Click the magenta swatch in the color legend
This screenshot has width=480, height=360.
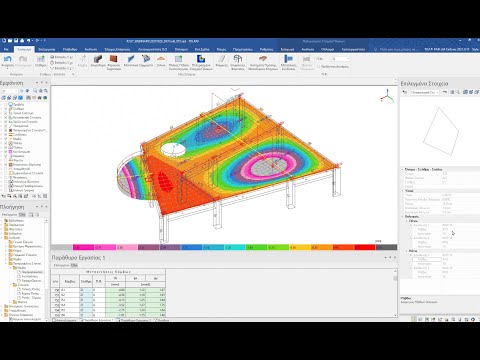click(83, 247)
